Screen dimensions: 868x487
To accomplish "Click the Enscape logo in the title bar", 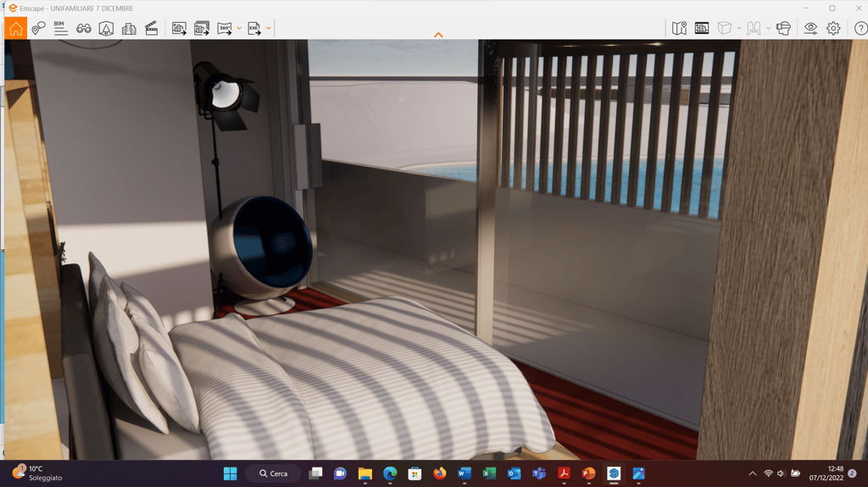I will pyautogui.click(x=13, y=8).
